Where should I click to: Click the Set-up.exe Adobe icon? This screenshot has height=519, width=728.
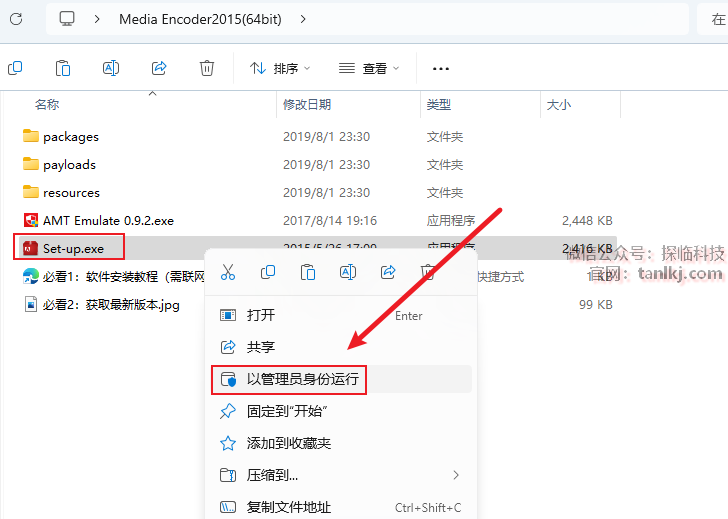coord(30,248)
